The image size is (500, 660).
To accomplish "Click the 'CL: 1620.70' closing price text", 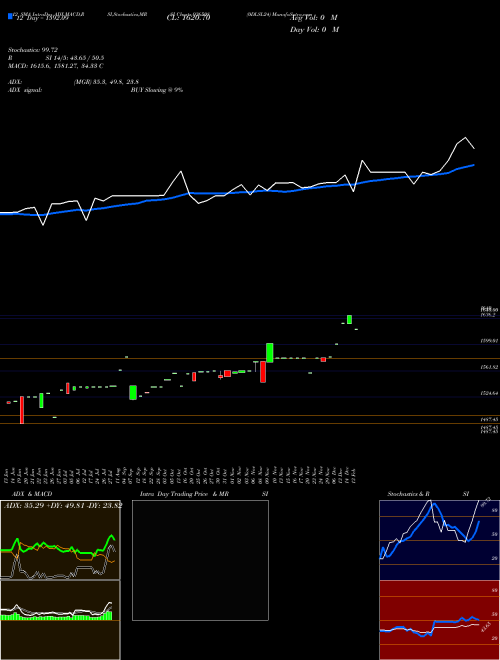I will [188, 18].
